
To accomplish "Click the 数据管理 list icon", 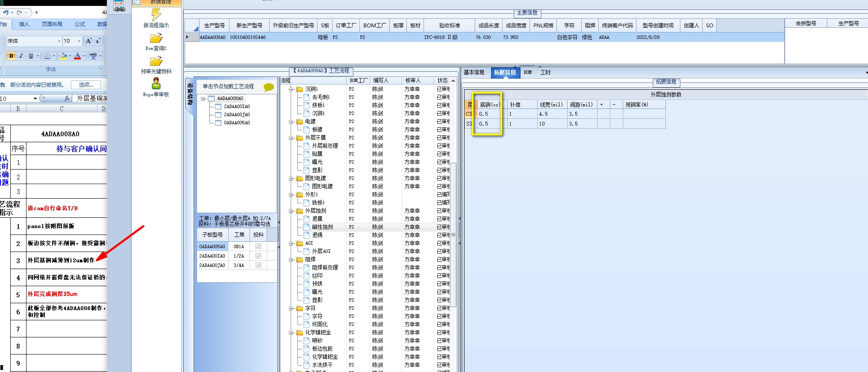I will tap(136, 2).
